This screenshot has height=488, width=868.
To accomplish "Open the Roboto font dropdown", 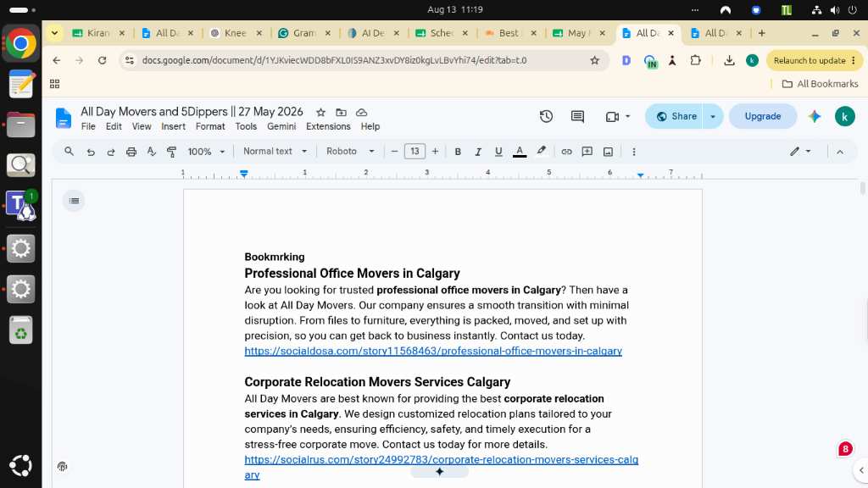I will pos(350,151).
